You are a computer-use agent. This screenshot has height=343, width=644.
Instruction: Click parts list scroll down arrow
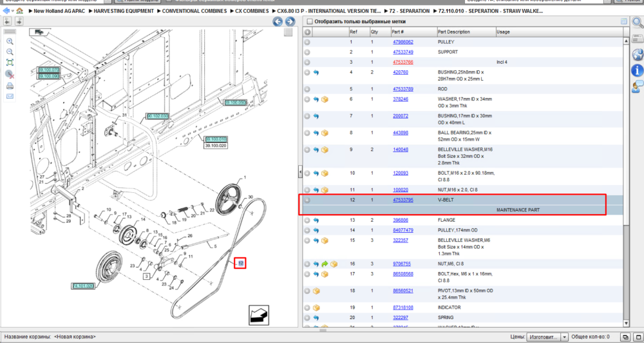626,324
